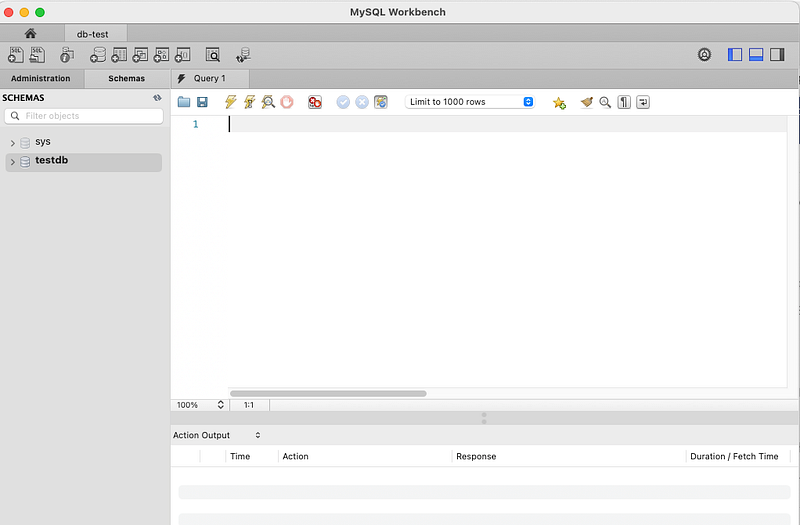This screenshot has height=525, width=800.
Task: Create a new view icon
Action: pyautogui.click(x=140, y=55)
